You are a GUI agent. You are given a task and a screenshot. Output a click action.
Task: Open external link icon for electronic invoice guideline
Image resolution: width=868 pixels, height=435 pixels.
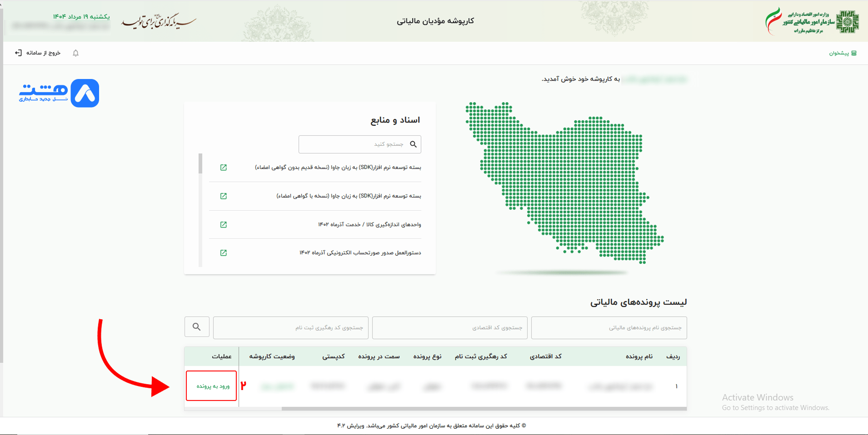[224, 253]
